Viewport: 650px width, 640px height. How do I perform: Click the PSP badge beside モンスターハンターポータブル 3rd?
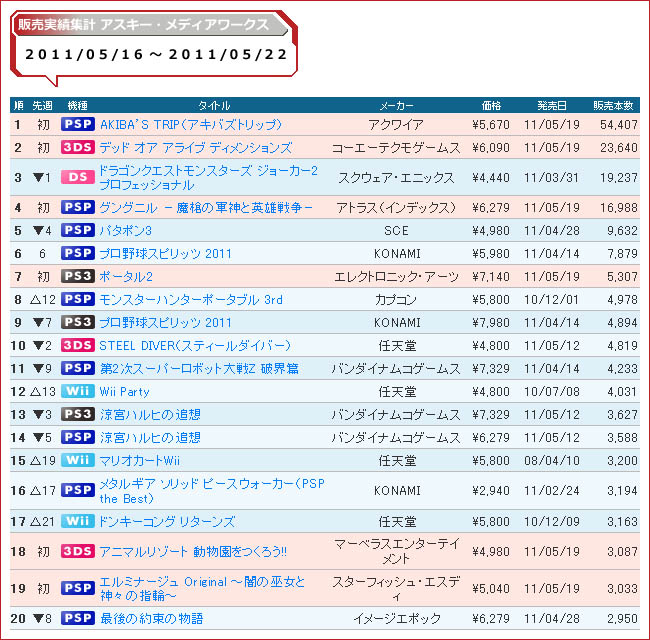[x=78, y=299]
